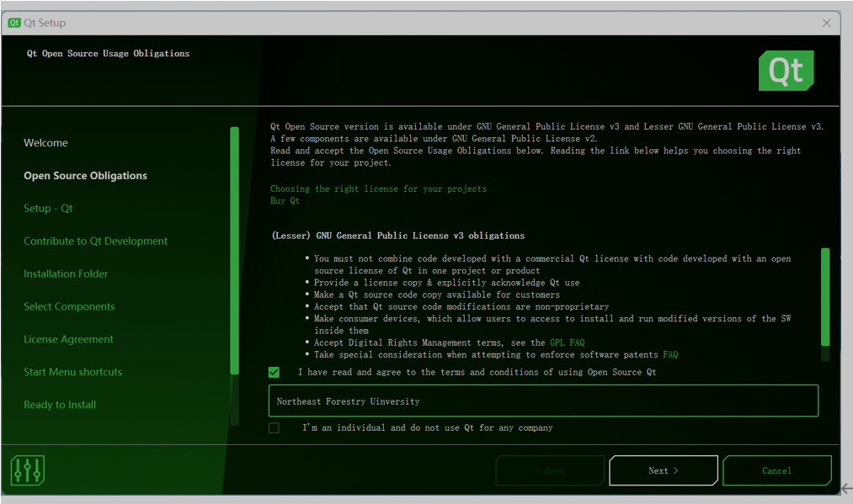The height and width of the screenshot is (504, 853).
Task: Go to the Select Components step
Action: pyautogui.click(x=69, y=306)
